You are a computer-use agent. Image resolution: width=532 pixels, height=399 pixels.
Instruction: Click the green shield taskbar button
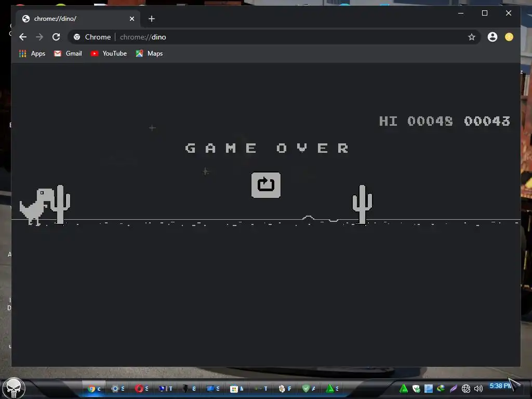pyautogui.click(x=308, y=389)
